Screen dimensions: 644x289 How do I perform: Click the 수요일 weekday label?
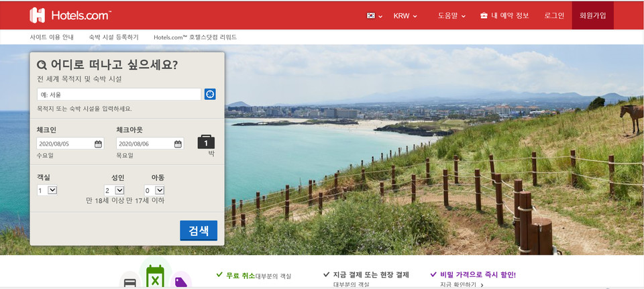tap(45, 156)
